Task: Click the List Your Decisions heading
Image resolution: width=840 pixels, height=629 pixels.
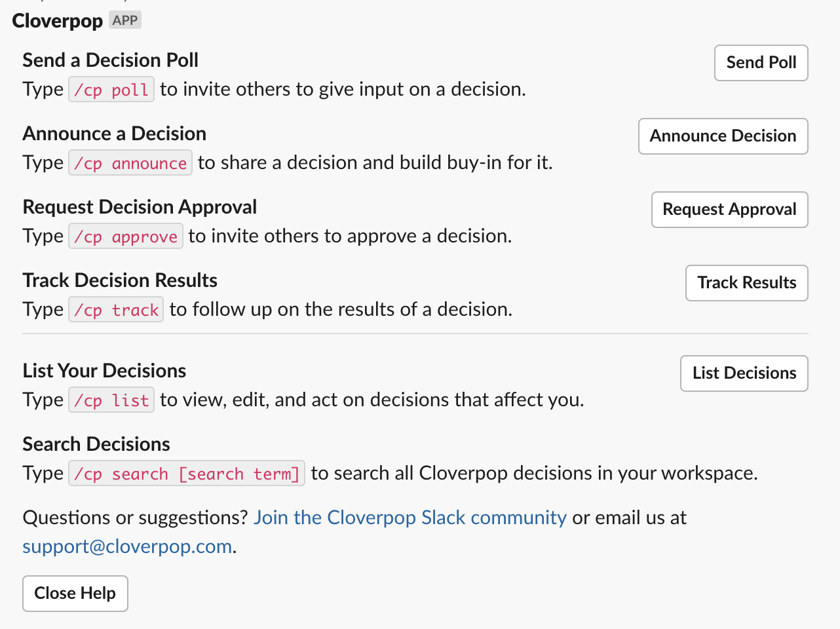Action: pos(104,371)
